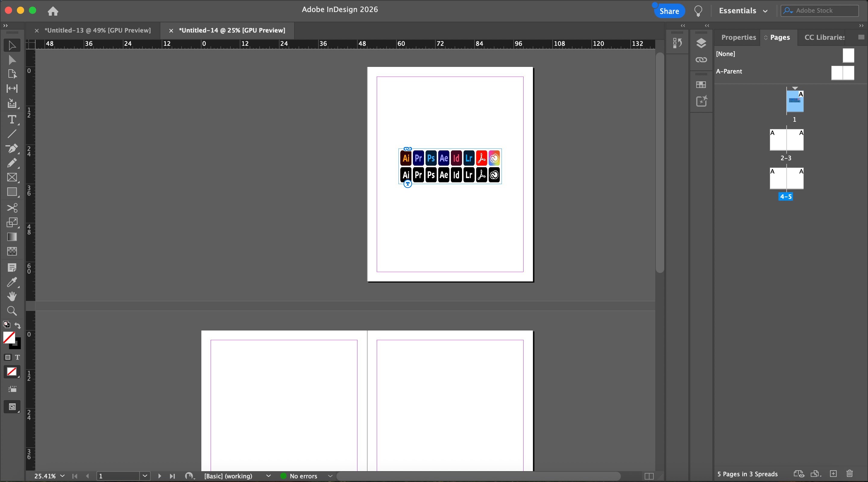Click the Fill color swatch
This screenshot has width=868, height=482.
pos(9,337)
